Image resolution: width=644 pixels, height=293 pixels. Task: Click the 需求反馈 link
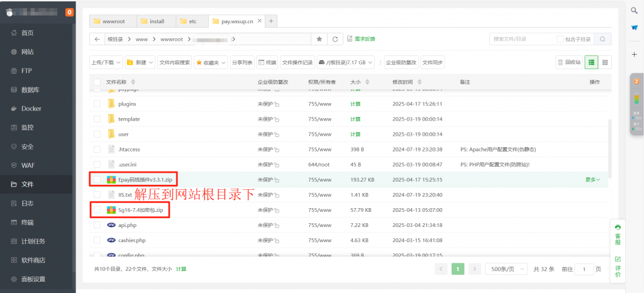361,39
